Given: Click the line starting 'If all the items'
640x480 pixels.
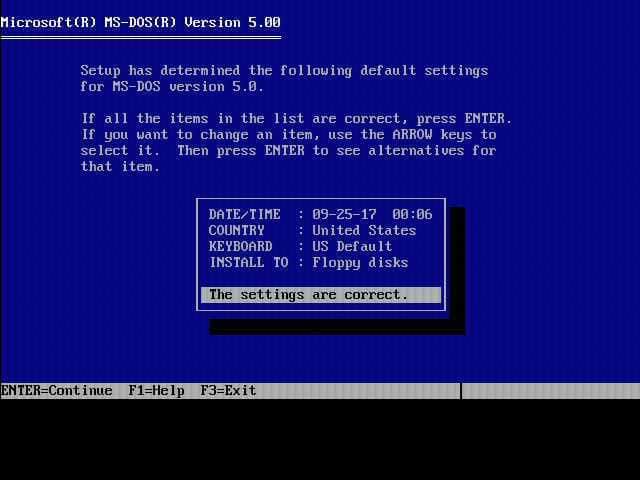Looking at the screenshot, I should click(x=296, y=119).
